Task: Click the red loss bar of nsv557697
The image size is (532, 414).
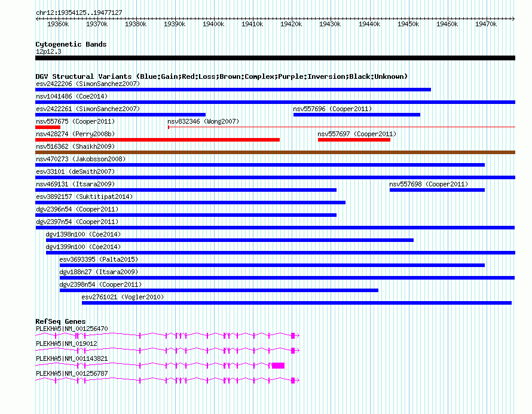Action: point(354,140)
